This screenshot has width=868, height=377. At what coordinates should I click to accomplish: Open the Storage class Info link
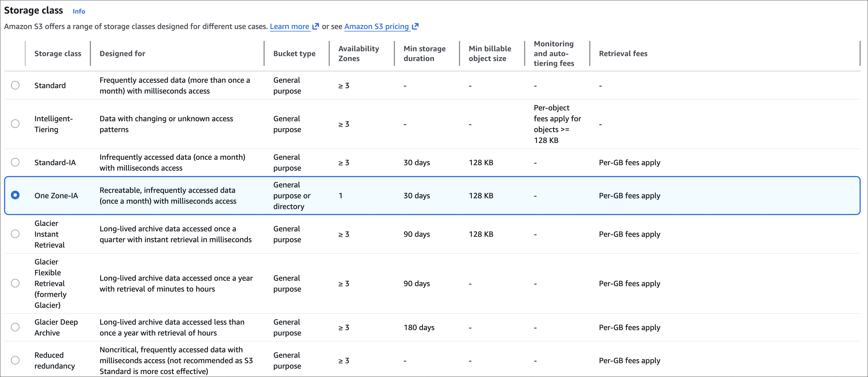click(x=79, y=11)
